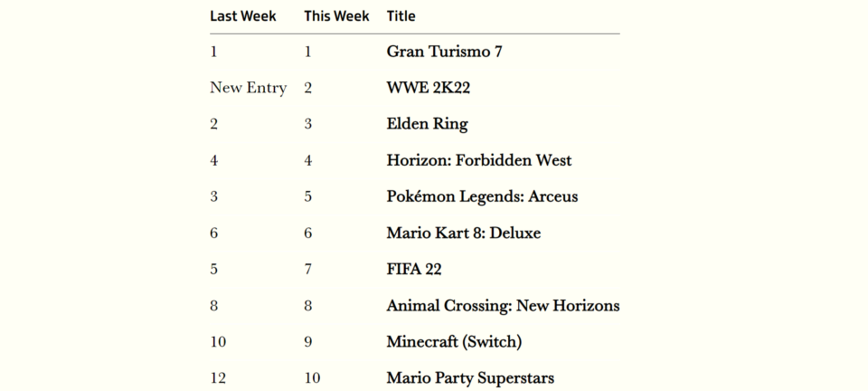Viewport: 868px width, 391px height.
Task: Click the This Week column header
Action: (336, 16)
